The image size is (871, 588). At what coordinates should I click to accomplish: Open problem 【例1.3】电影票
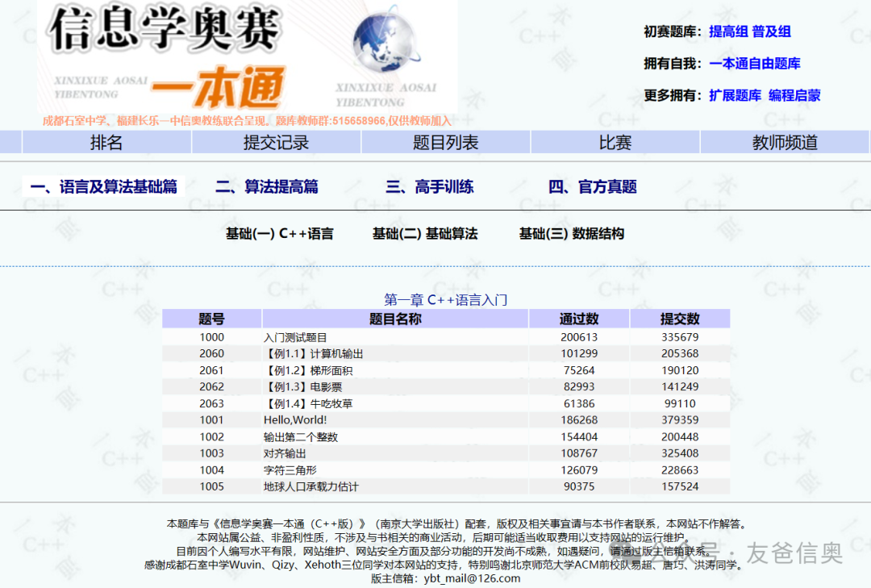[x=303, y=387]
